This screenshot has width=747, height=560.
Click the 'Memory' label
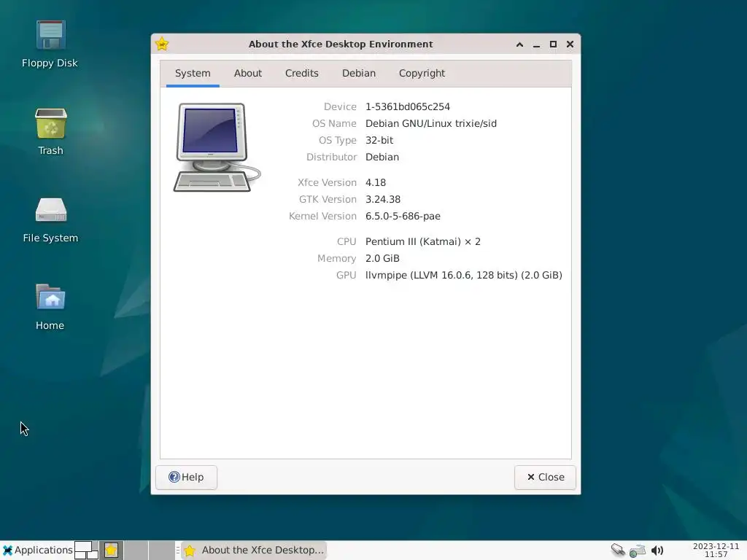coord(336,258)
